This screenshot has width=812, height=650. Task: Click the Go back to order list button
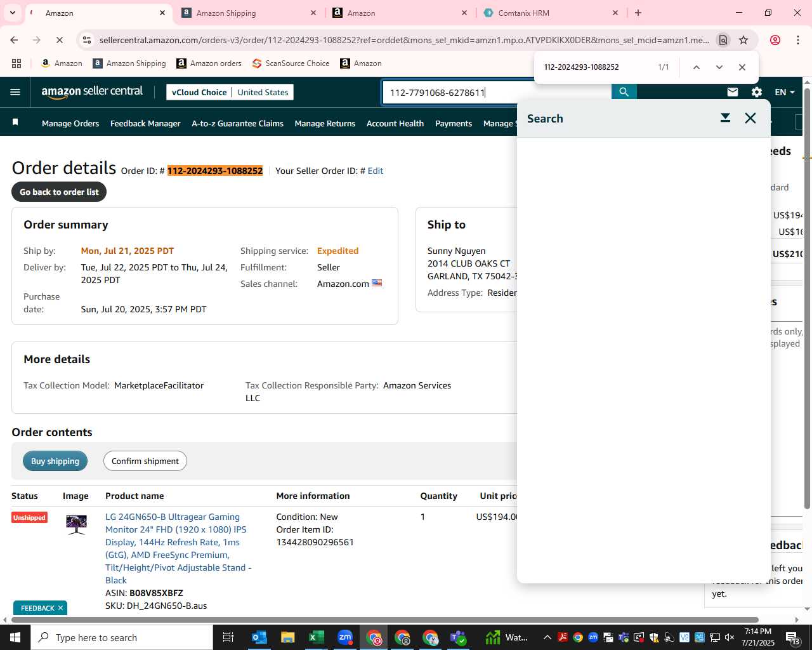coord(59,192)
